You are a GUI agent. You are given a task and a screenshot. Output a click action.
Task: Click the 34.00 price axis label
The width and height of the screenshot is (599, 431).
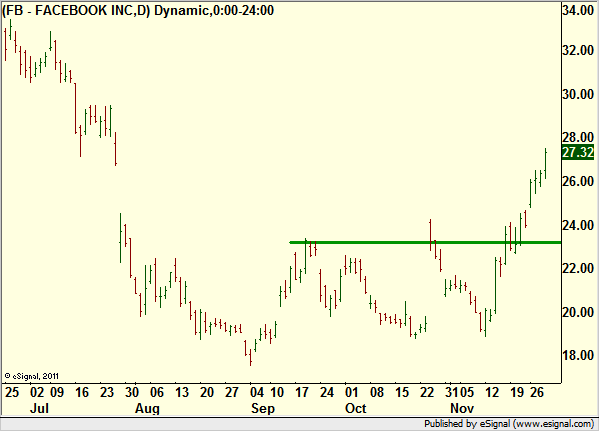click(578, 10)
